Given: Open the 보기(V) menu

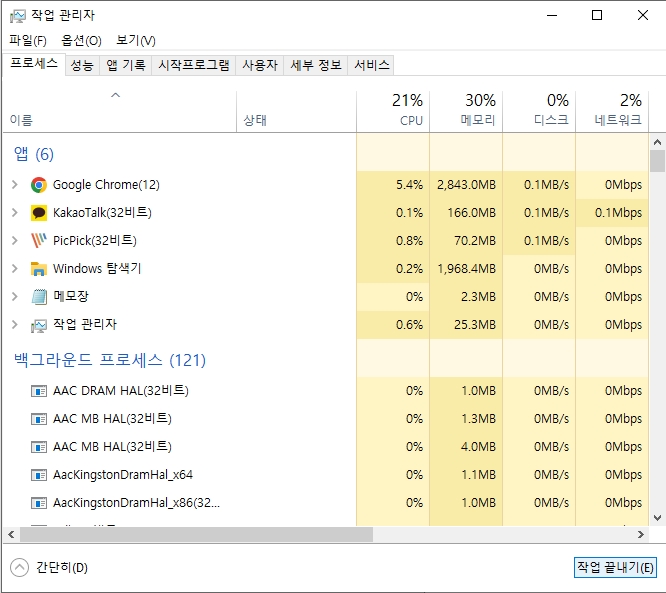Looking at the screenshot, I should tap(135, 40).
